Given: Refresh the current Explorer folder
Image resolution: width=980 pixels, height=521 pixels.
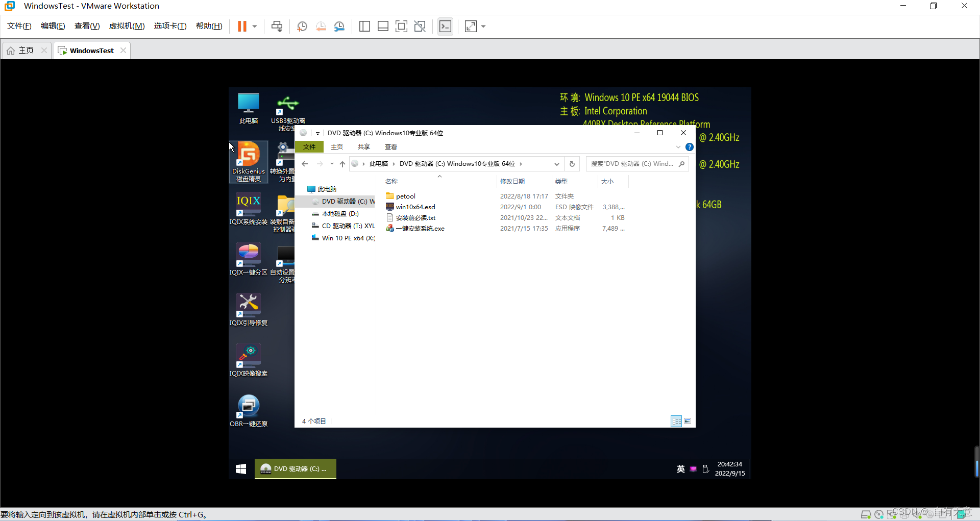Looking at the screenshot, I should 572,164.
